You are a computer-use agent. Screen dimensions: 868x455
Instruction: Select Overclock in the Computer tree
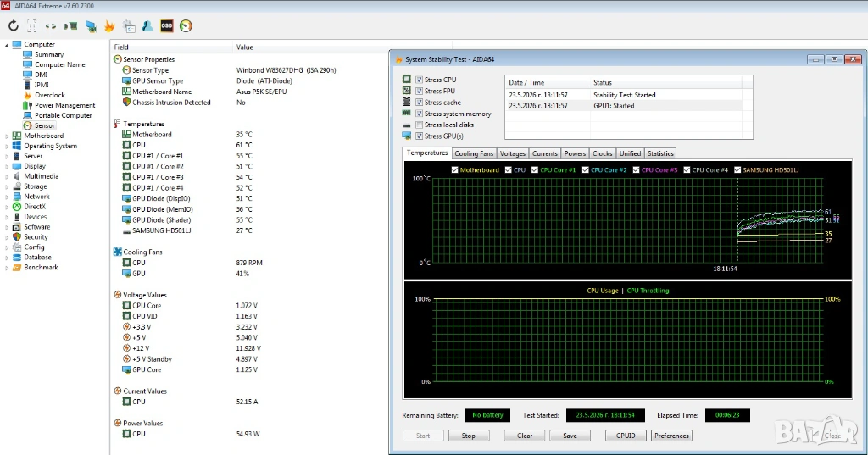pyautogui.click(x=50, y=95)
